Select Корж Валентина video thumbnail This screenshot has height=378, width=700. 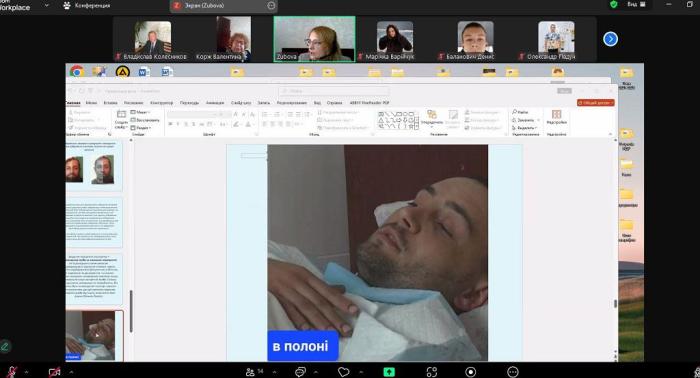(x=233, y=39)
